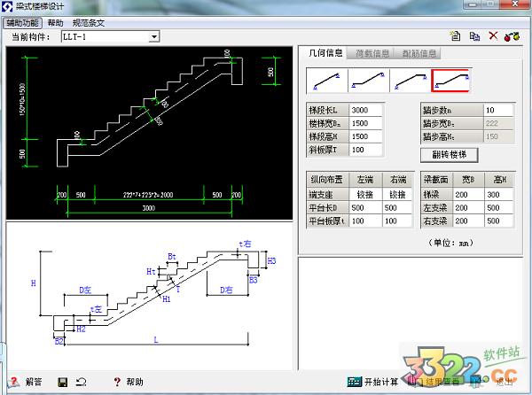Open the 辅助功能 menu

click(x=22, y=23)
